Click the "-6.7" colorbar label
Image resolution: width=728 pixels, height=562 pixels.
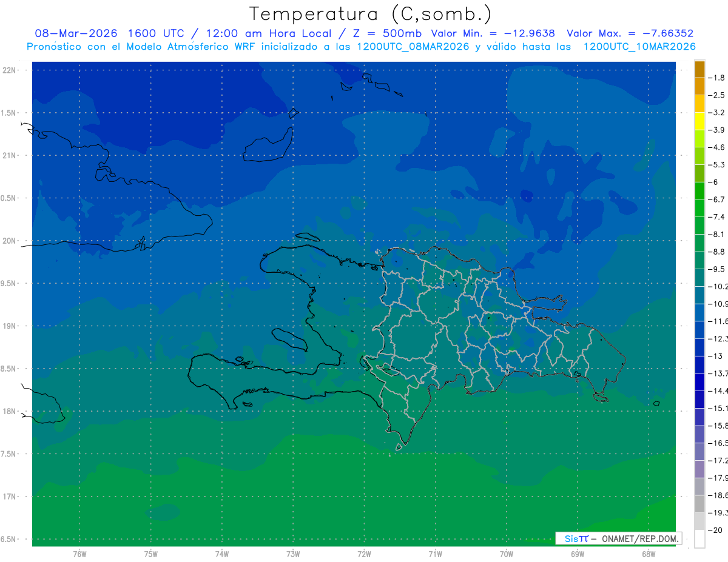pos(717,199)
